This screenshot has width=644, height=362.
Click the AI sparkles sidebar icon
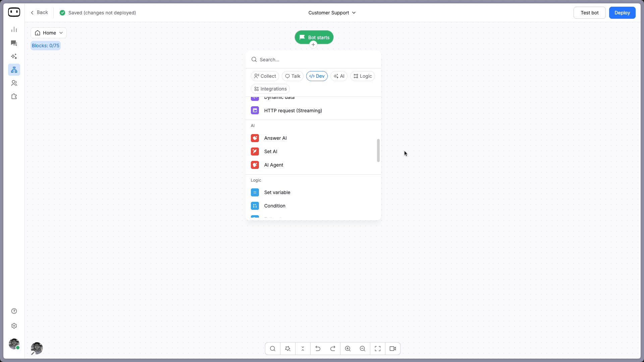[14, 56]
